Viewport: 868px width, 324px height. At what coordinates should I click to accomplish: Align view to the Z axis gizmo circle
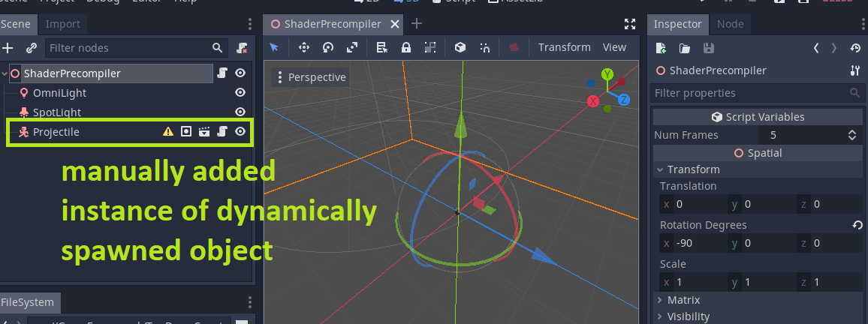(623, 100)
